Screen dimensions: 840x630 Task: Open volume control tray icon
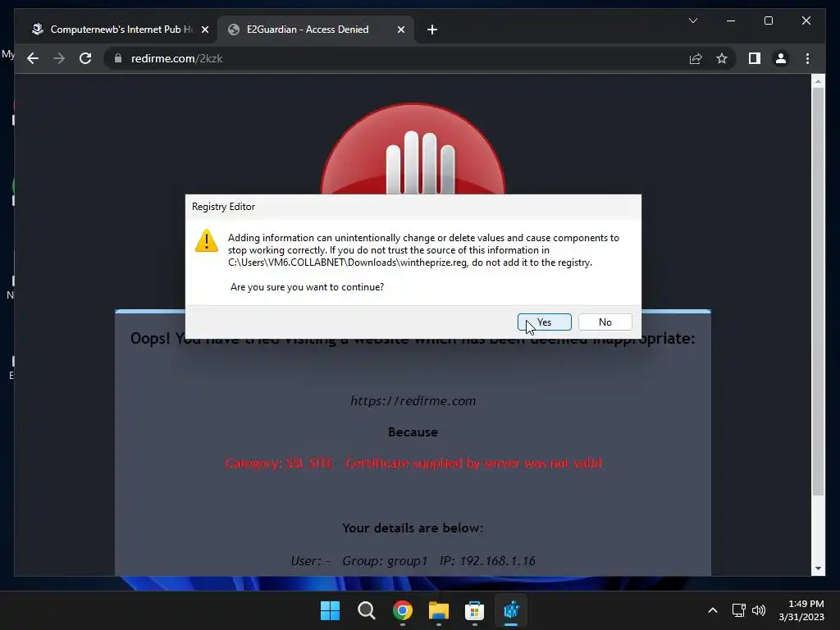[759, 610]
